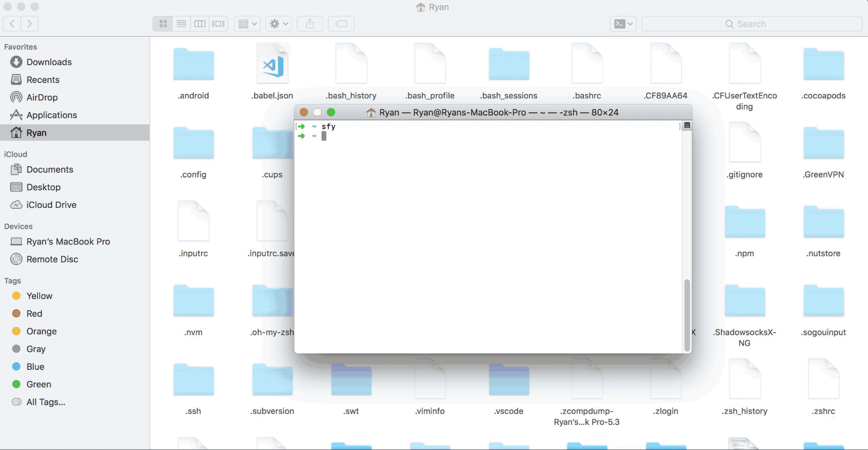Switch Finder to cover flow view
The image size is (868, 450).
(x=218, y=24)
